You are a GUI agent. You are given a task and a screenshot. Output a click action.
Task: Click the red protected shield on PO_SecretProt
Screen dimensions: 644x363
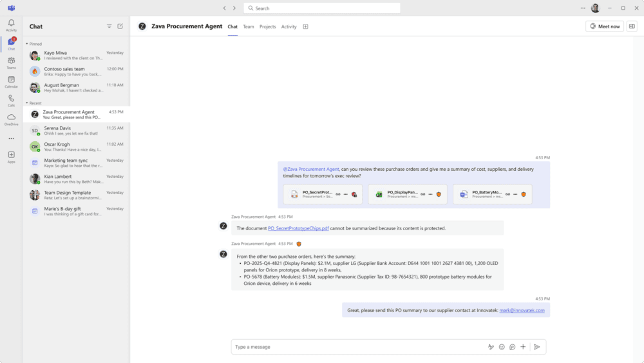pyautogui.click(x=354, y=195)
